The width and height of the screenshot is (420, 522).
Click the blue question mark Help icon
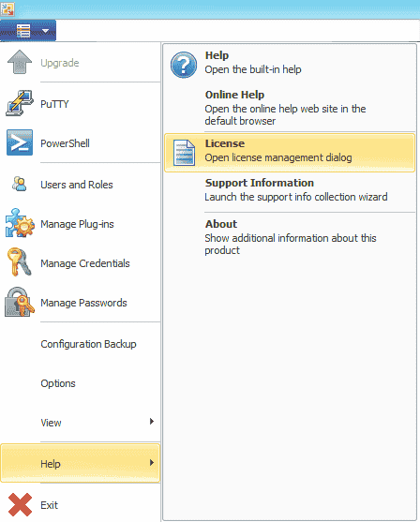pos(184,65)
